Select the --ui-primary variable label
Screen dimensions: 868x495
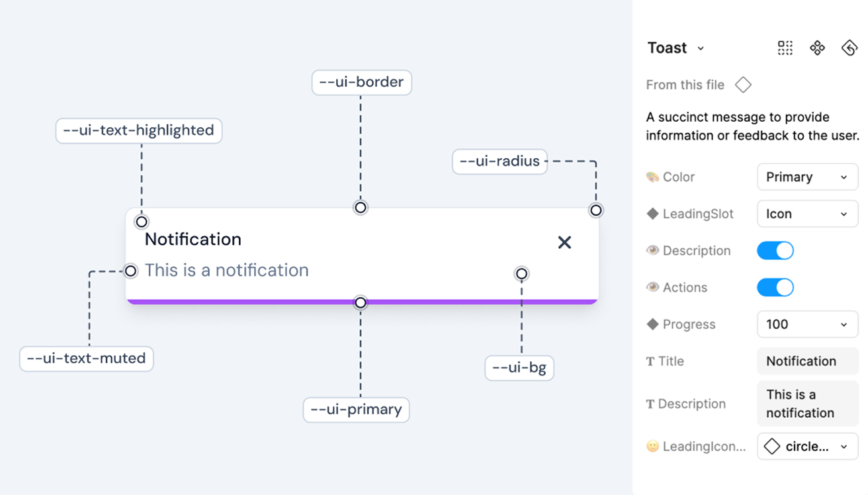[356, 410]
